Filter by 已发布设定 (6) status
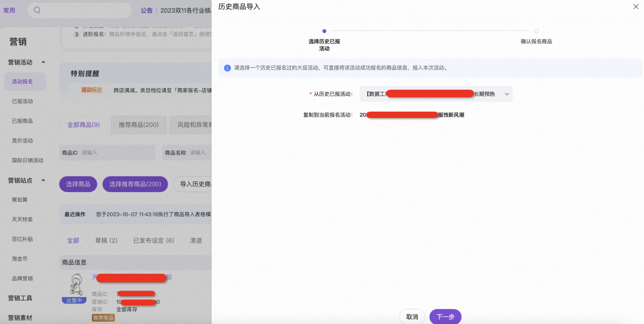Viewport: 644px width, 324px height. click(154, 241)
